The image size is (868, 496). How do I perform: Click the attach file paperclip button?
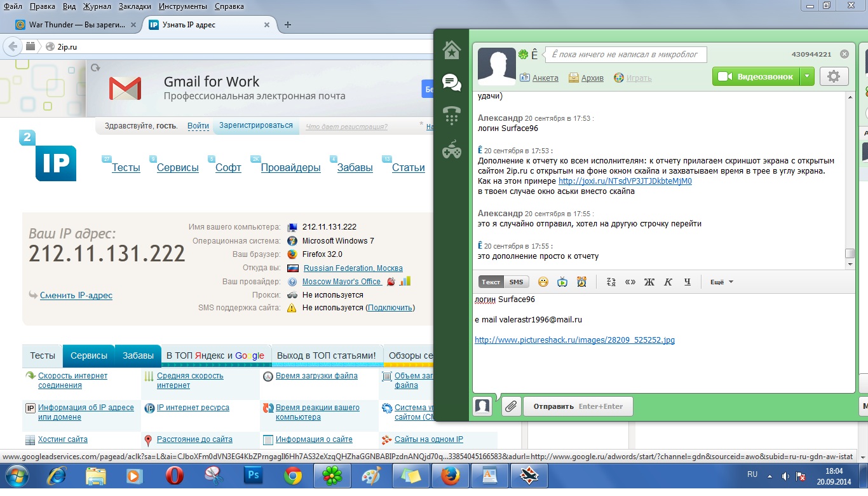click(511, 406)
